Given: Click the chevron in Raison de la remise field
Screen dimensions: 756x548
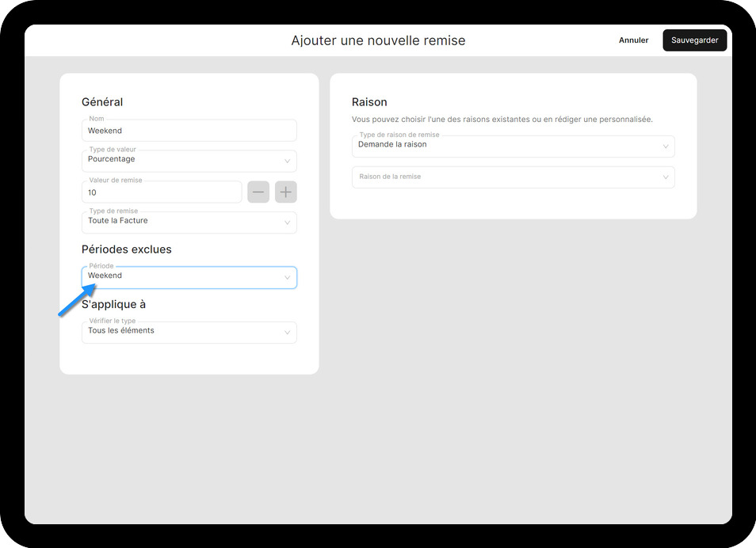Looking at the screenshot, I should (665, 177).
